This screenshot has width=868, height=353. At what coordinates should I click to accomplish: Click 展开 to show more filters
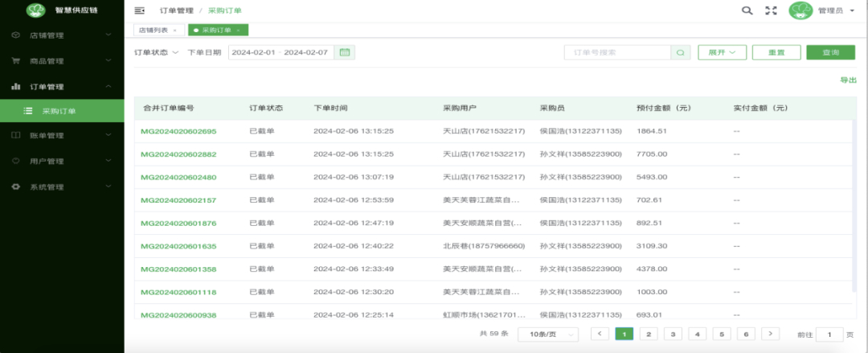tap(723, 52)
